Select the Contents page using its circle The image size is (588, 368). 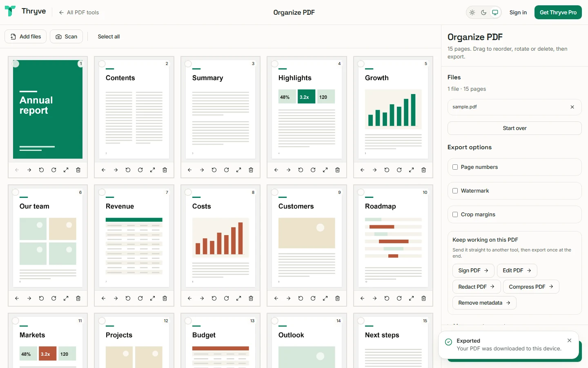tap(102, 64)
